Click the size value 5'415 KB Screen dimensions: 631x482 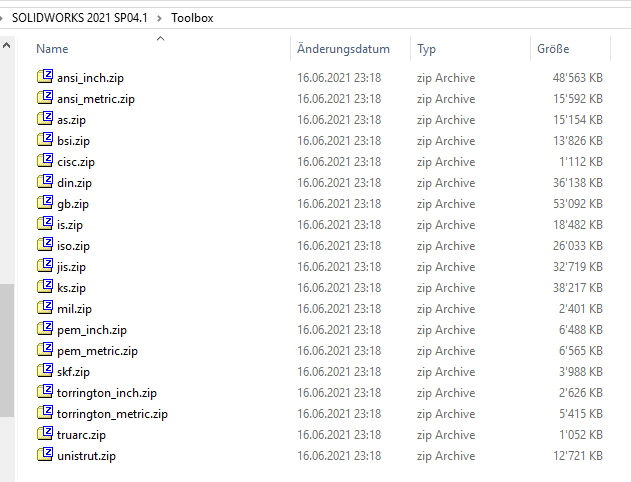pos(581,414)
